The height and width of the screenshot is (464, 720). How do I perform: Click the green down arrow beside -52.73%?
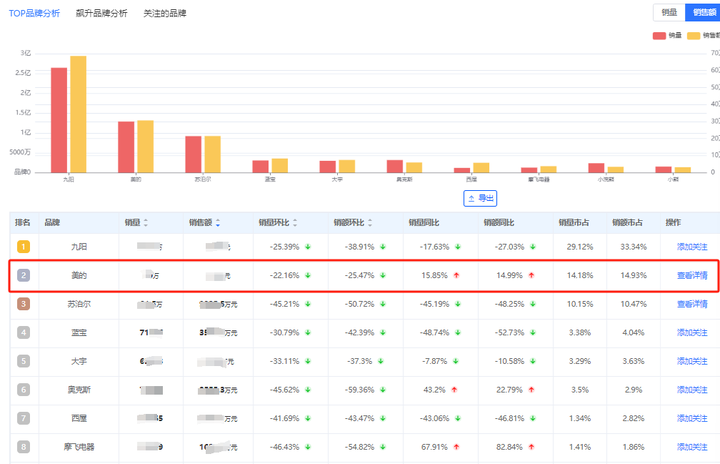pyautogui.click(x=533, y=333)
